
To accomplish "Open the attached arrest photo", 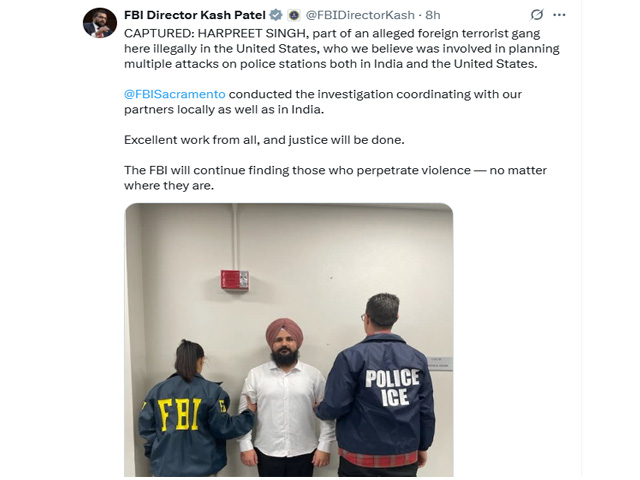I will click(289, 340).
